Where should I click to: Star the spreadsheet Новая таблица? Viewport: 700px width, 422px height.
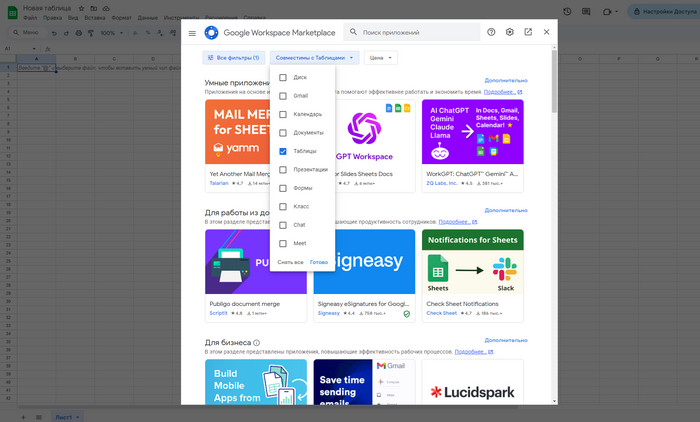81,8
